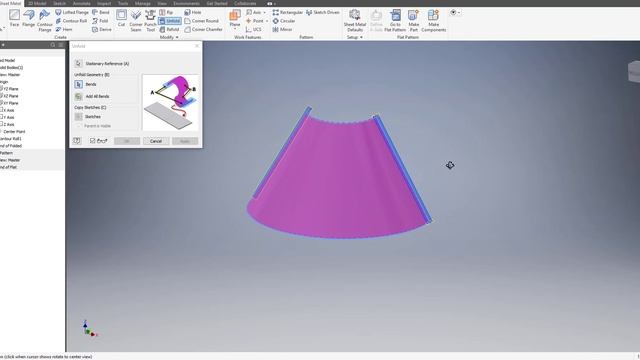Expand the Plane dropdown

[x=235, y=30]
